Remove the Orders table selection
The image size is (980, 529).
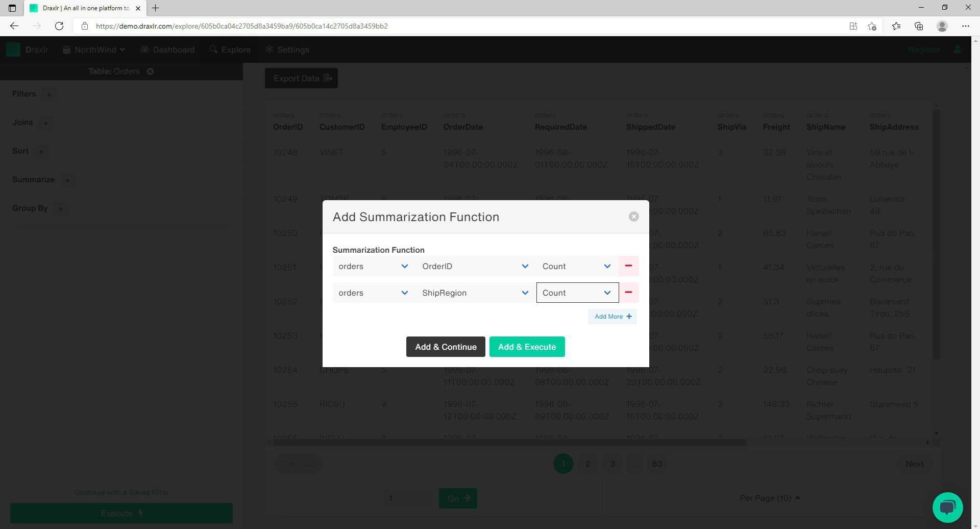[x=150, y=71]
